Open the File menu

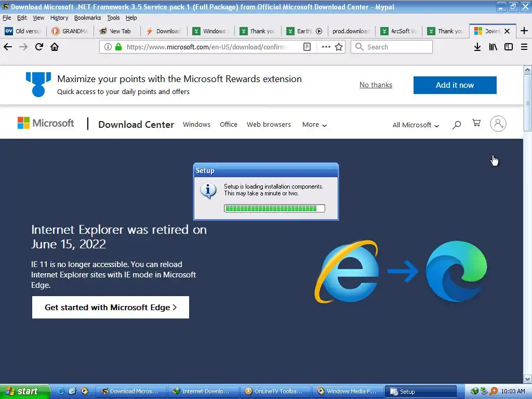[7, 18]
